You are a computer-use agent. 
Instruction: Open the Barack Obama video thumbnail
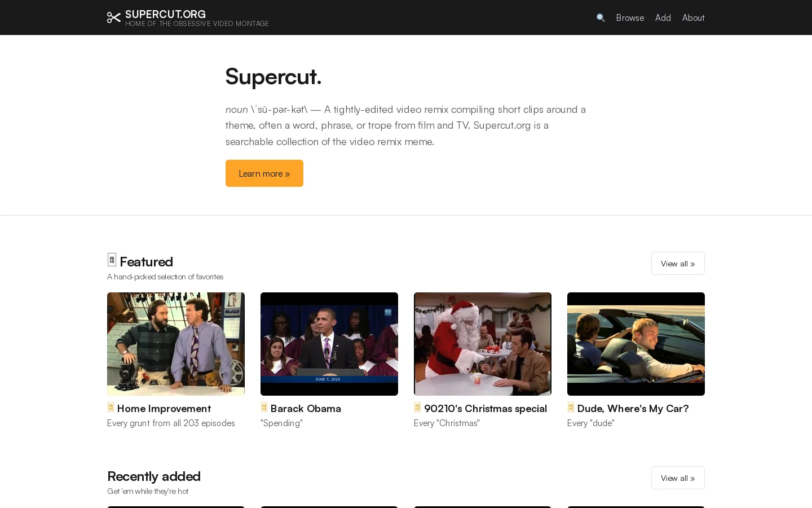coord(329,344)
